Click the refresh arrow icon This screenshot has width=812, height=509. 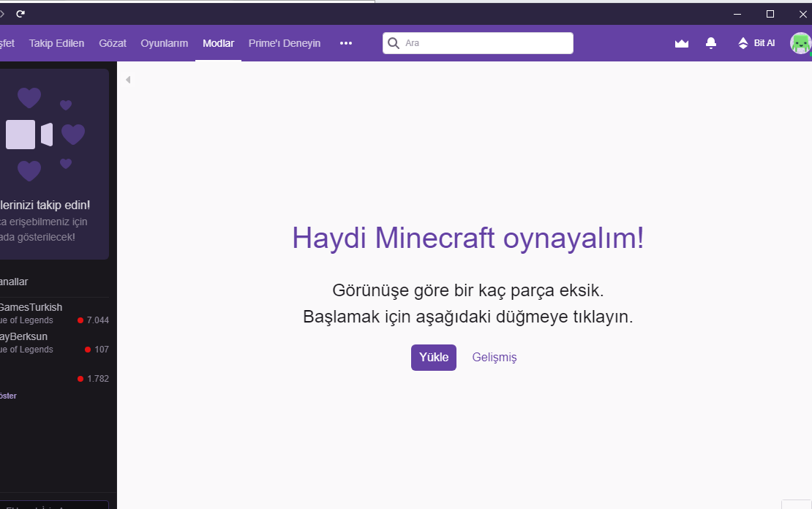pyautogui.click(x=20, y=13)
